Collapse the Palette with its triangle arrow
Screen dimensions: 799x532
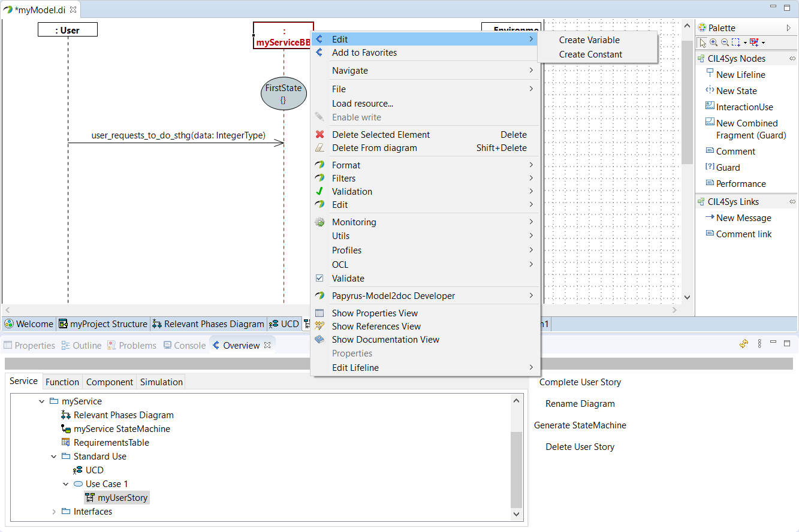pos(789,28)
